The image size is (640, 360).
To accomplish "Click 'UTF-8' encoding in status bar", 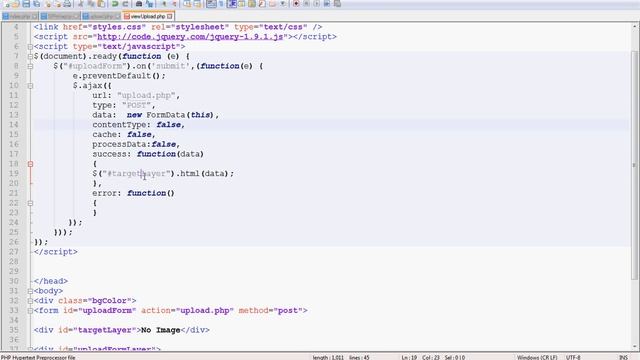I will point(573,357).
